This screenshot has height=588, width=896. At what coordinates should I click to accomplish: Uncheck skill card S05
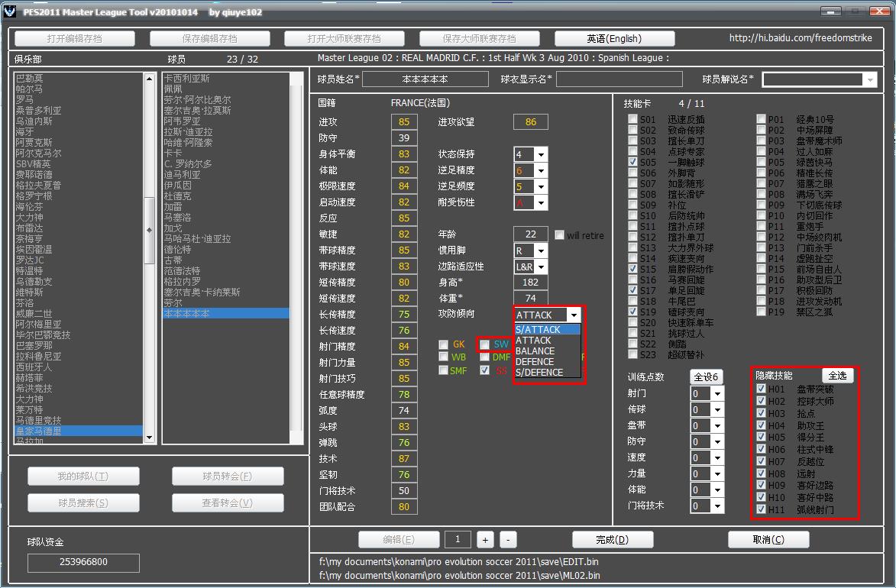(632, 162)
